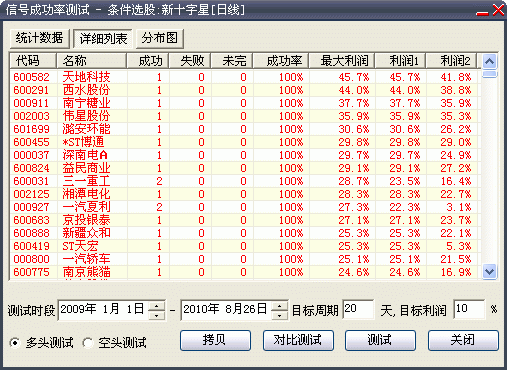Viewport: 507px width, 370px height.
Task: Sort by the 利润2 column header
Action: [452, 61]
